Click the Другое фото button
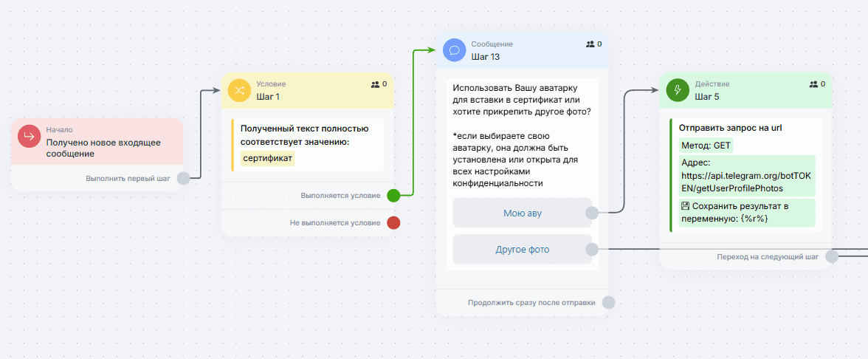This screenshot has height=359, width=868. coord(522,250)
